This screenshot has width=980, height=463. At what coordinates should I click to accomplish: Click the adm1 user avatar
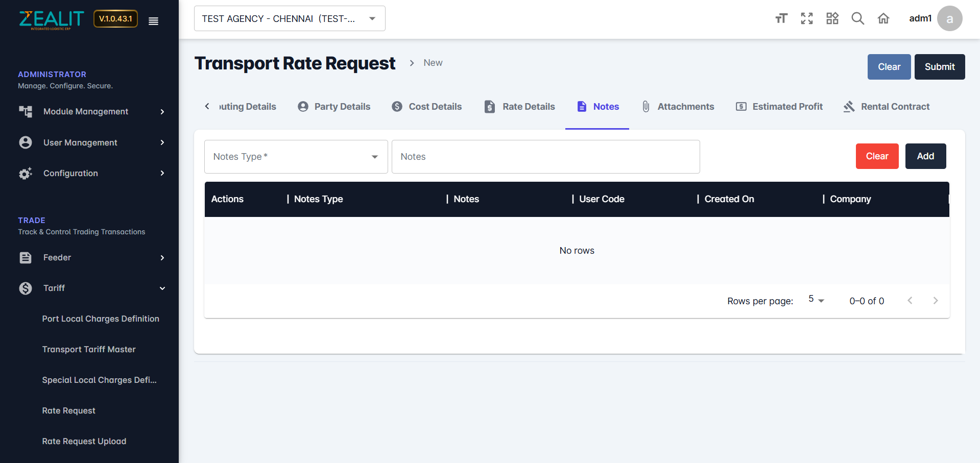tap(949, 19)
